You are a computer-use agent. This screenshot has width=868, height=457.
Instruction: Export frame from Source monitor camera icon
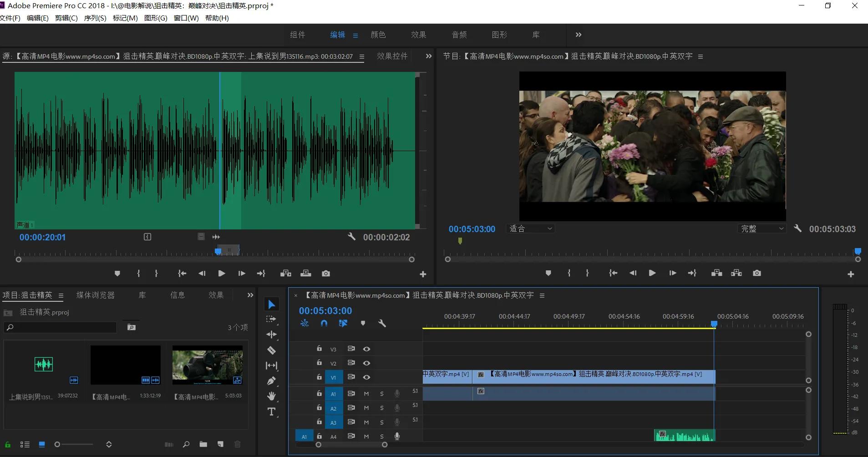point(326,274)
